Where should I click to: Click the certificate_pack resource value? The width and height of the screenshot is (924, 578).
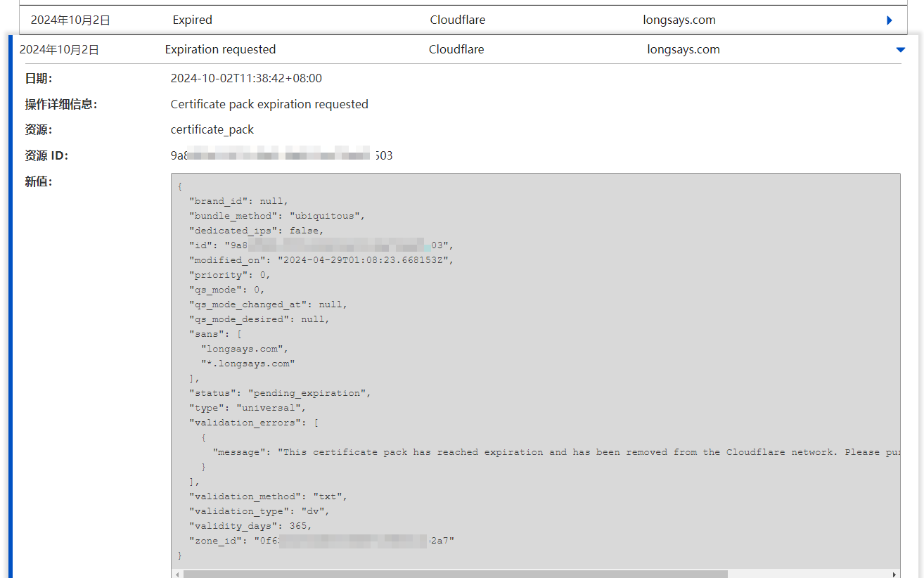(212, 129)
